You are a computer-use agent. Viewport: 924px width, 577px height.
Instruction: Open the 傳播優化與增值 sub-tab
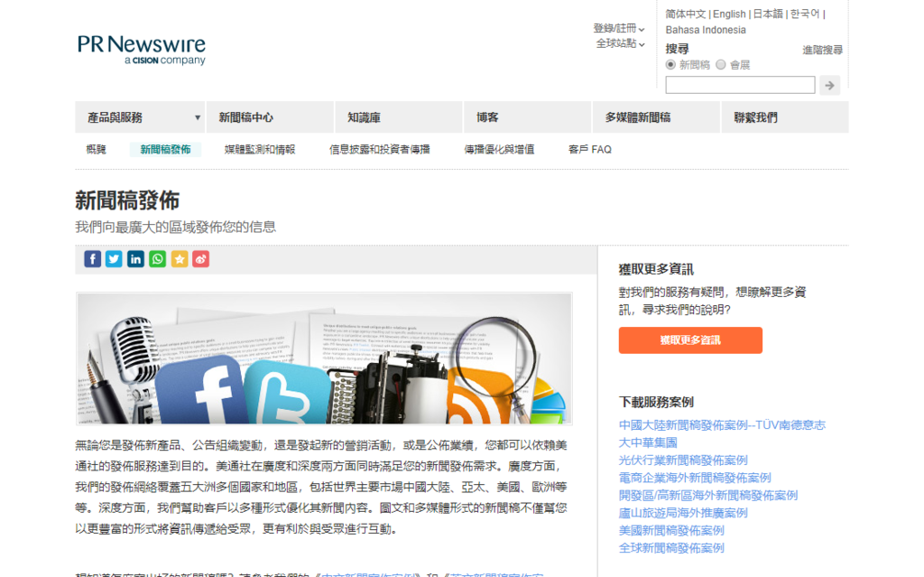tap(499, 150)
